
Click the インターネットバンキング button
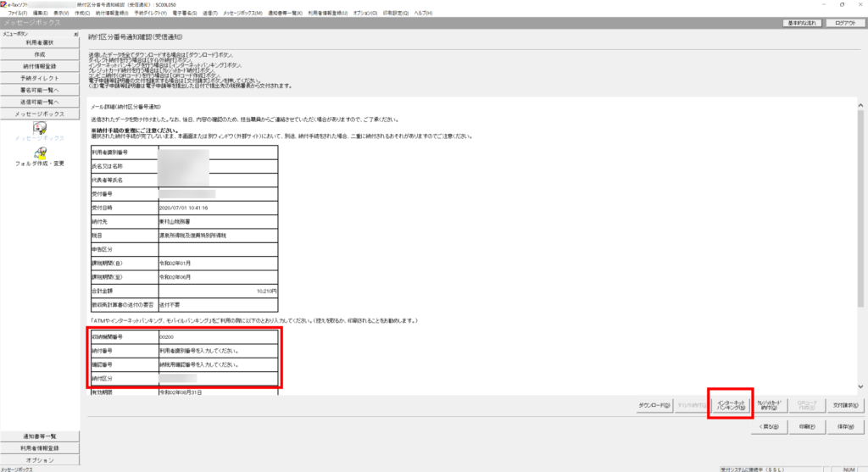(731, 405)
